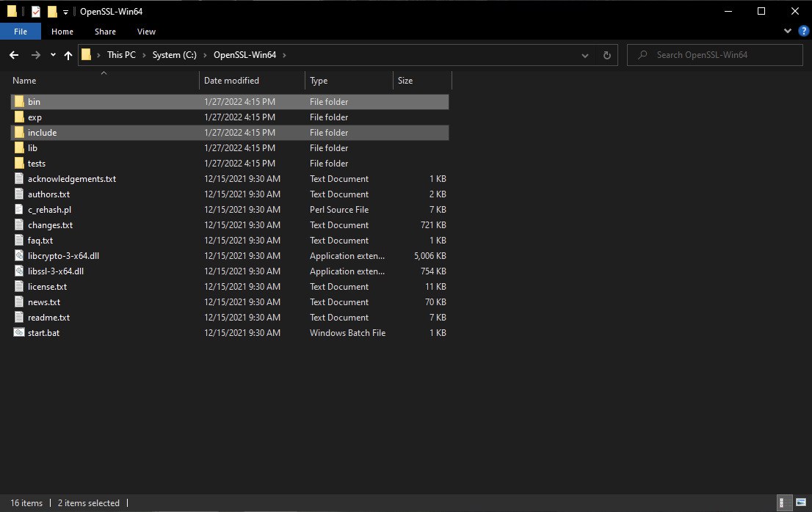Click the New Folder quick access icon
Viewport: 812px width, 512px height.
(52, 12)
